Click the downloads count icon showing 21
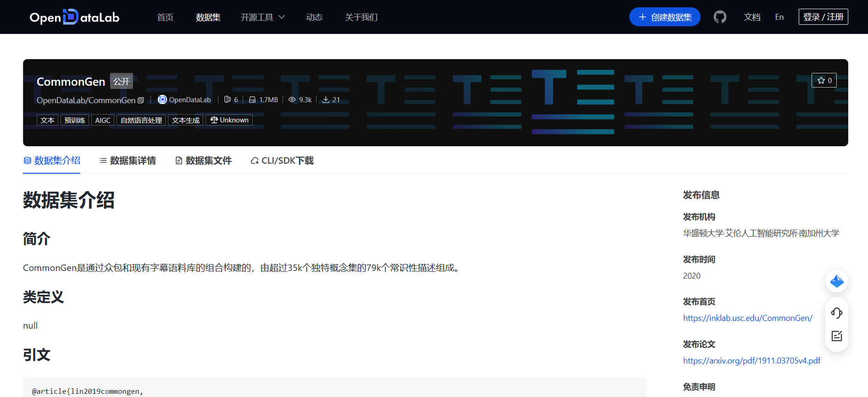The image size is (868, 397). [x=325, y=99]
